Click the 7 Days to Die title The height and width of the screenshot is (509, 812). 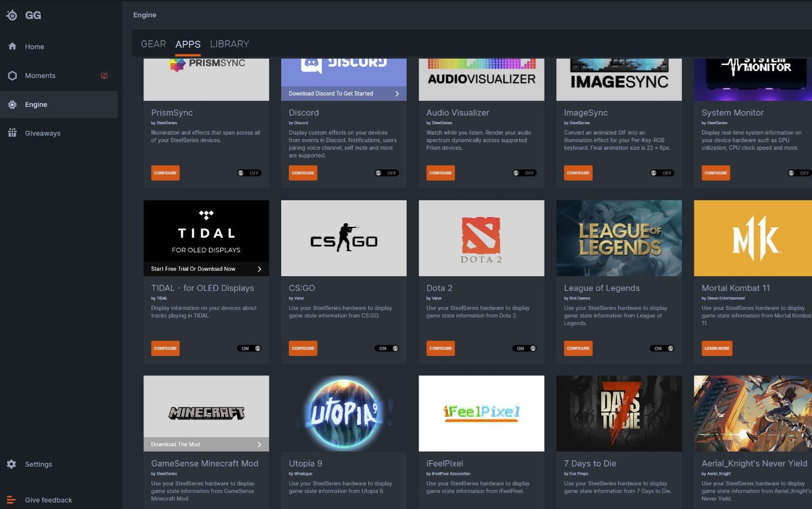click(x=590, y=463)
